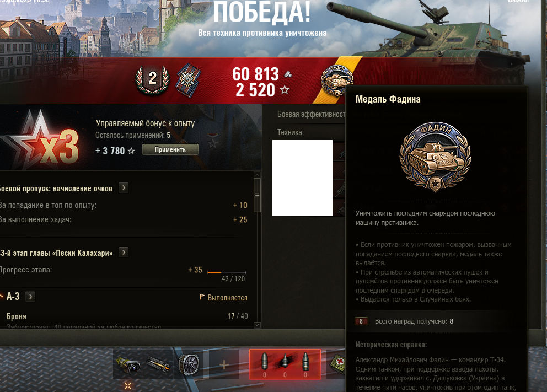Screen dimensions: 547x392
Task: Open the Боевая эффективность tab
Action: (x=312, y=114)
